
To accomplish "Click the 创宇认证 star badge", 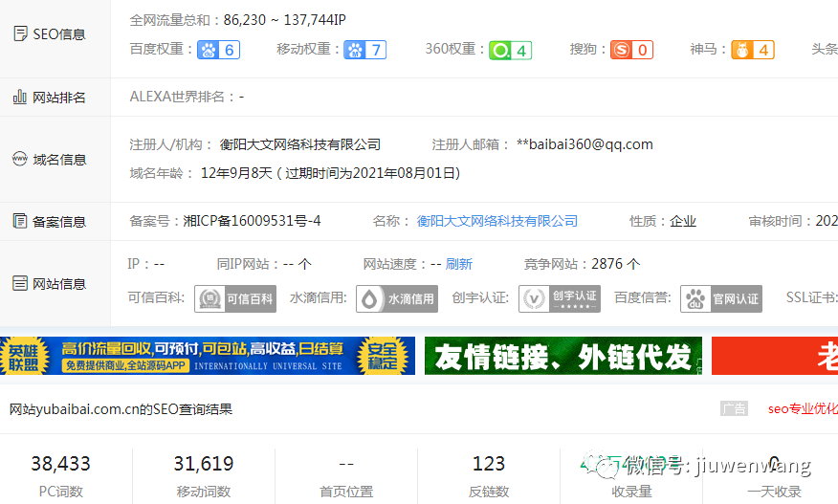I will pyautogui.click(x=560, y=298).
